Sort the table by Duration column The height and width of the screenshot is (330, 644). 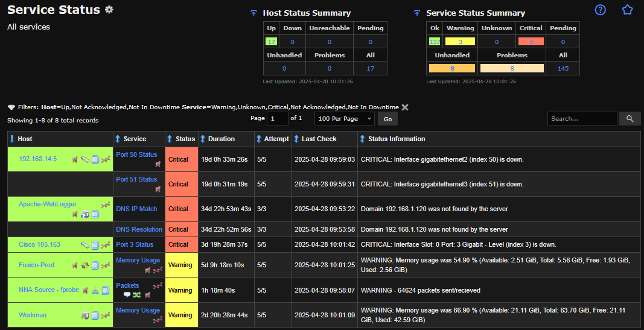pos(221,139)
